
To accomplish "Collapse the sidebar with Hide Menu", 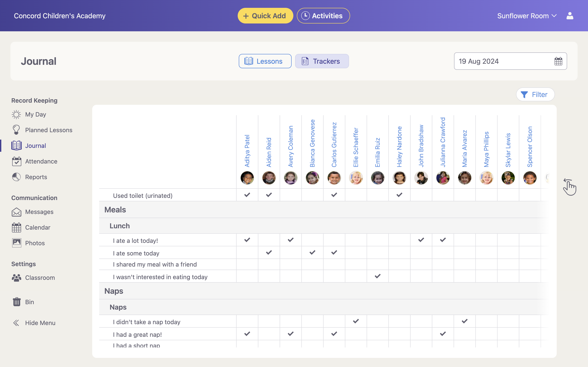I will [x=40, y=323].
